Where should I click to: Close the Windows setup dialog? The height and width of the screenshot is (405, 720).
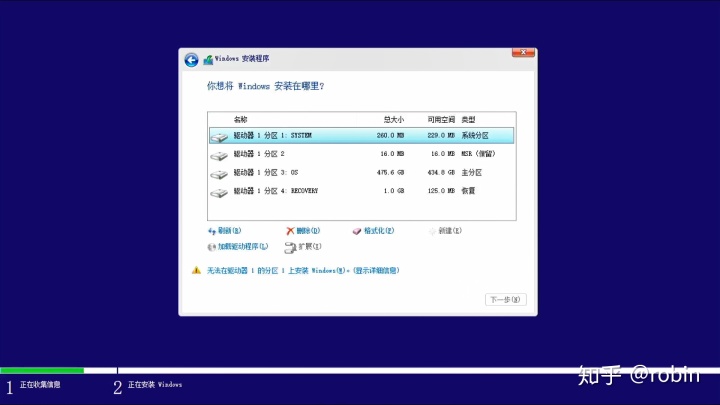[x=523, y=53]
